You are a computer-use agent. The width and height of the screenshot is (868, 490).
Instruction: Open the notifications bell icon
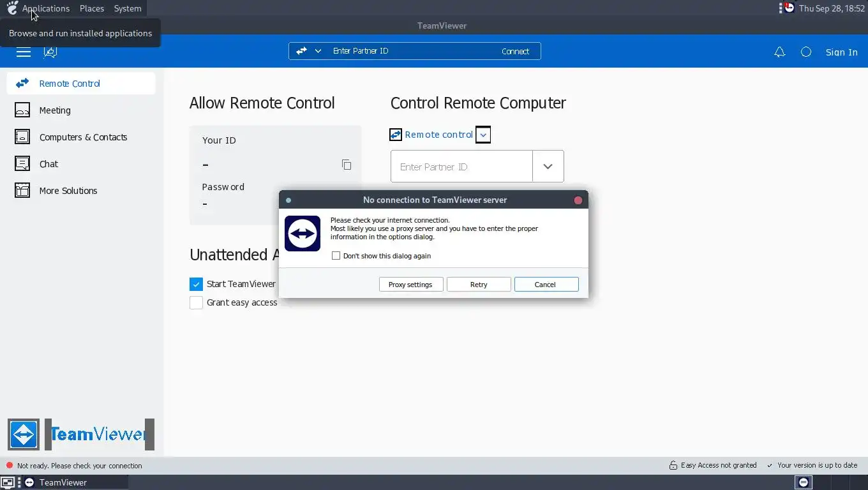tap(779, 52)
